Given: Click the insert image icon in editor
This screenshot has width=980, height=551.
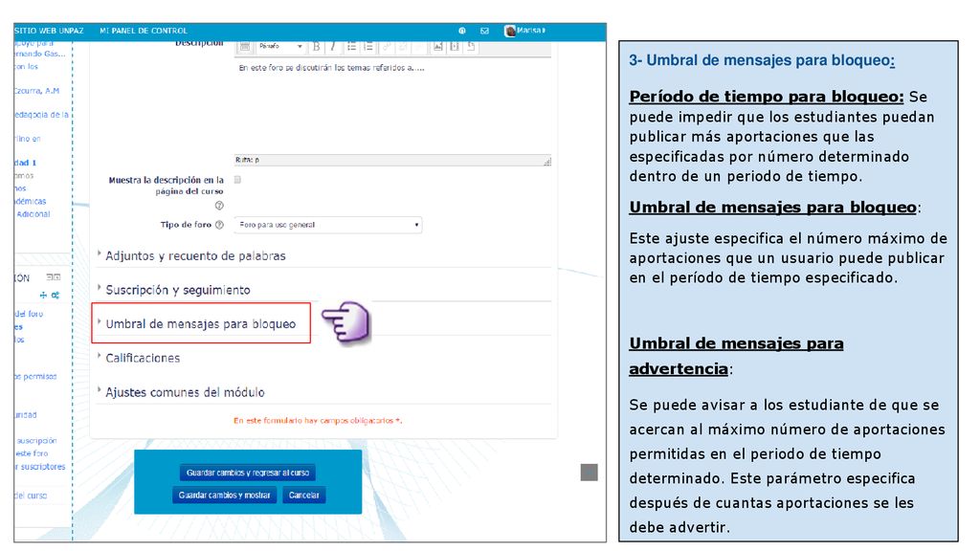Looking at the screenshot, I should pos(438,47).
